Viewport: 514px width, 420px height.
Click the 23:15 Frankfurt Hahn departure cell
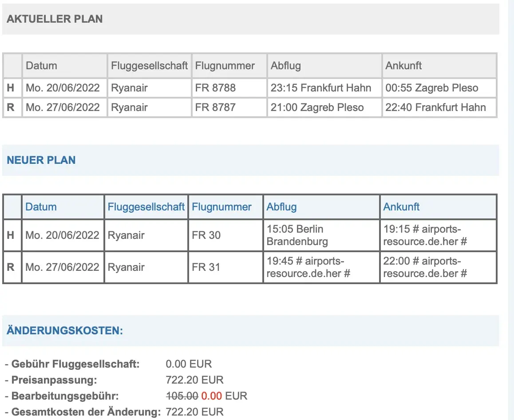tap(321, 88)
